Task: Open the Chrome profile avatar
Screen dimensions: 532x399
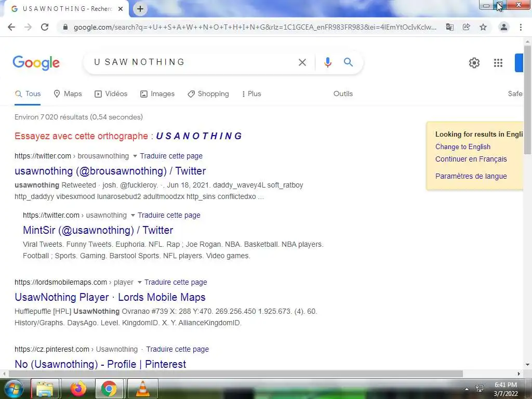Action: [x=504, y=27]
